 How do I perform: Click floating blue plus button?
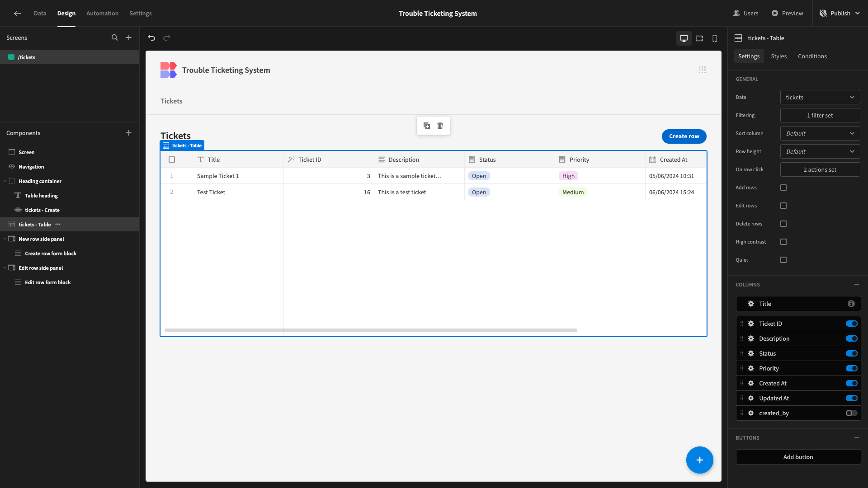click(700, 460)
